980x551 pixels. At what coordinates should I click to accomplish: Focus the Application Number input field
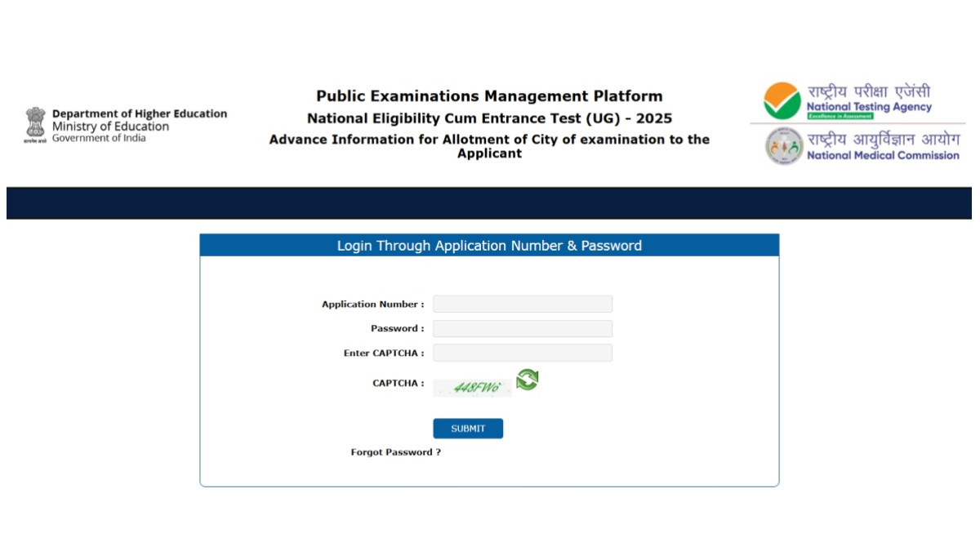pyautogui.click(x=522, y=304)
